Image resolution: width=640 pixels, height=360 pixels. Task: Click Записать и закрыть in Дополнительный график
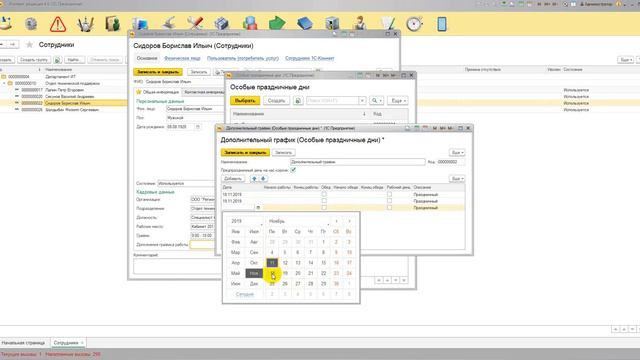[x=245, y=153]
